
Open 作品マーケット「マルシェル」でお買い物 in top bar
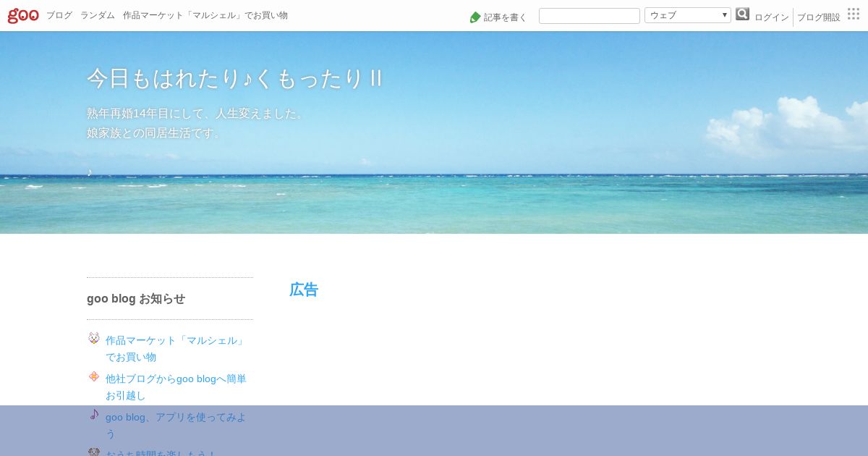pos(205,15)
